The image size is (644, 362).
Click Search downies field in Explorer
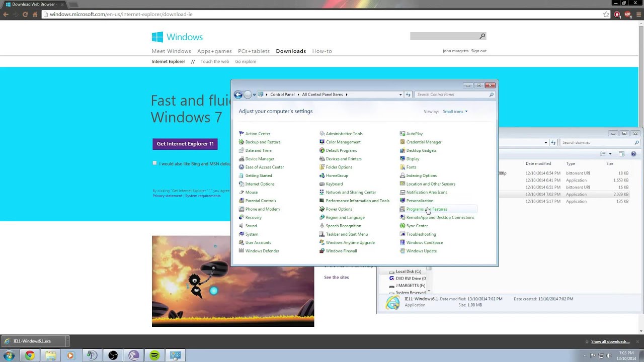pos(600,143)
